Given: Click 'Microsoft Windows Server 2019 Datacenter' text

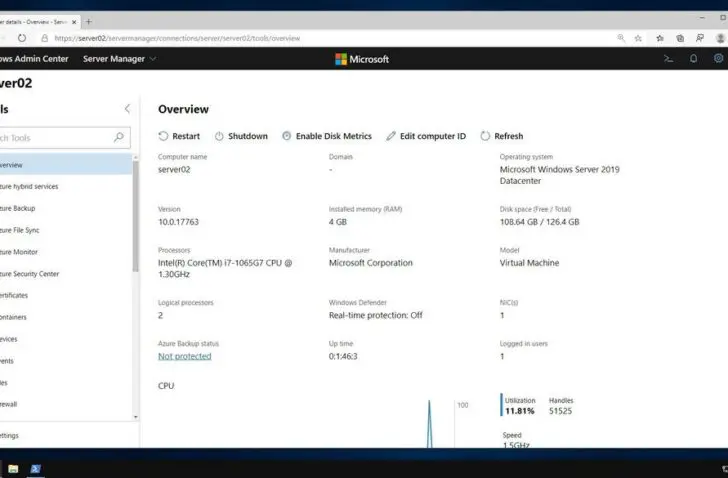Looking at the screenshot, I should click(559, 175).
